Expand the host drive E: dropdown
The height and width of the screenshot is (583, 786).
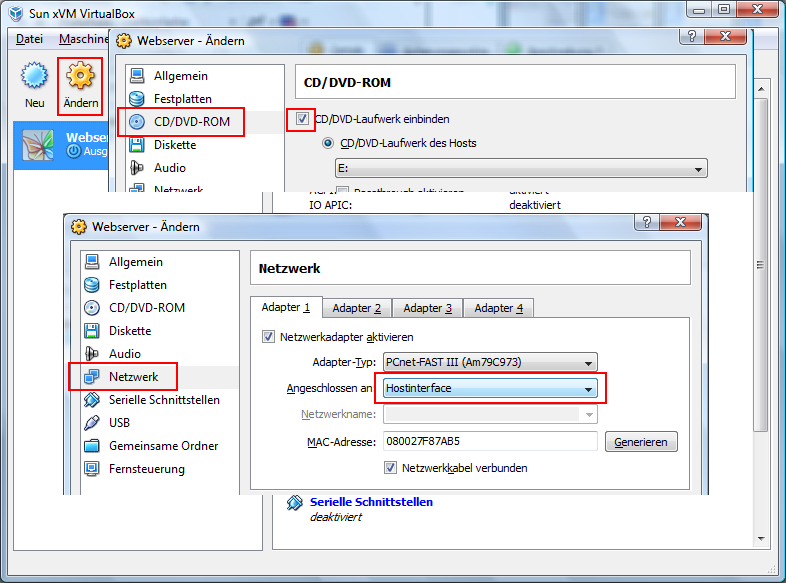521,169
